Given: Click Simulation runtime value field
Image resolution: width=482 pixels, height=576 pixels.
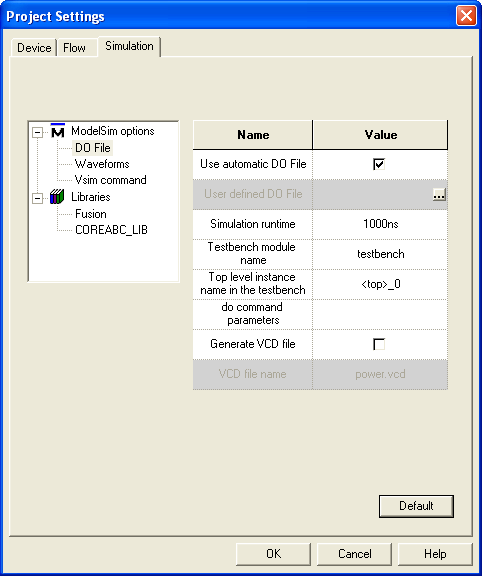Looking at the screenshot, I should 380,224.
